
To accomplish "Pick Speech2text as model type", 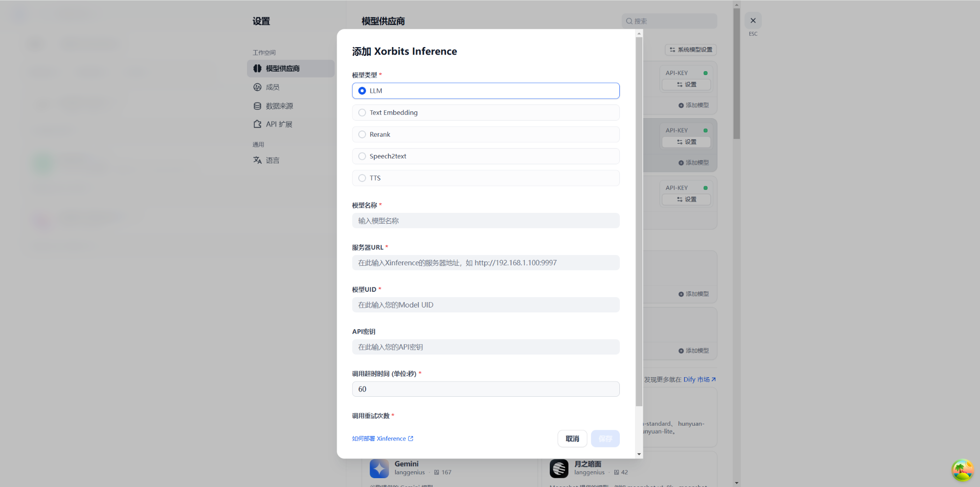I will click(486, 156).
